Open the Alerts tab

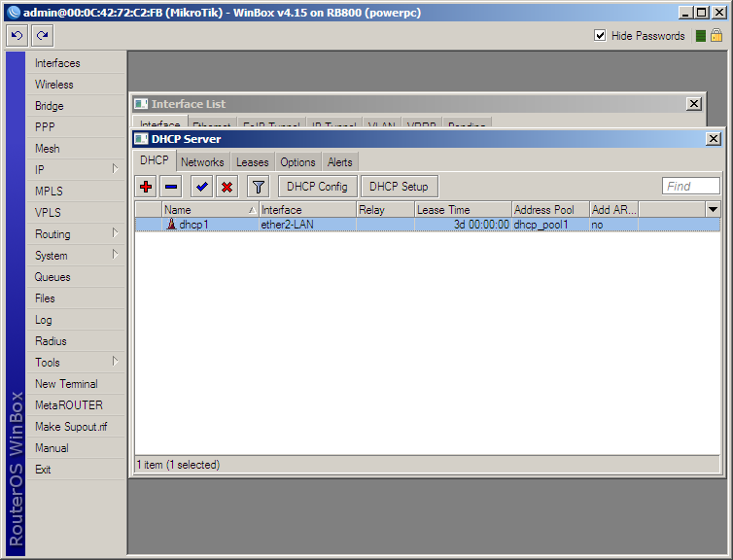[x=340, y=162]
